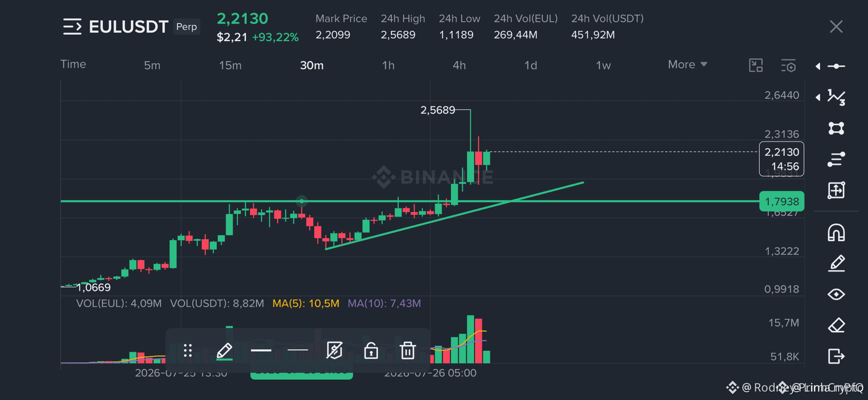Switch to the Time chart view
868x400 pixels.
click(x=73, y=64)
